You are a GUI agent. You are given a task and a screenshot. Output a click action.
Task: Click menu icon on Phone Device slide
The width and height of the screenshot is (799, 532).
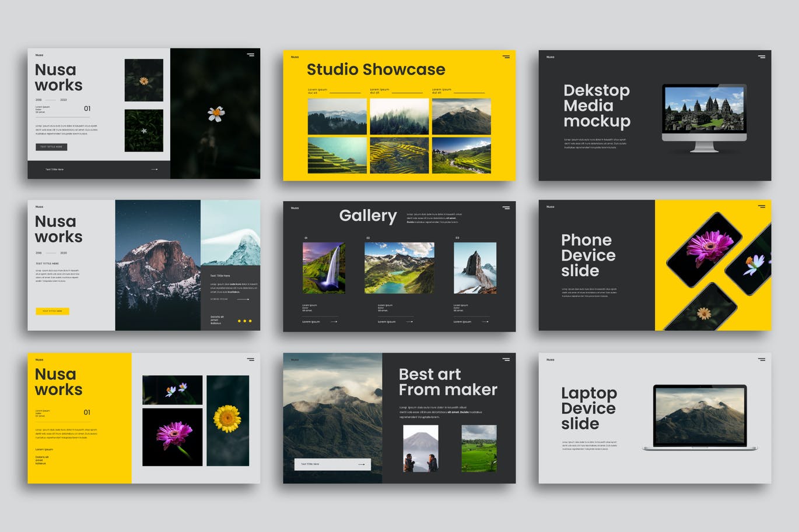click(x=761, y=206)
